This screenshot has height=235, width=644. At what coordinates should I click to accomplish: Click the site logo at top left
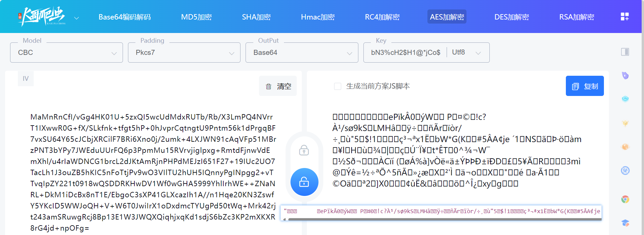[x=41, y=16]
